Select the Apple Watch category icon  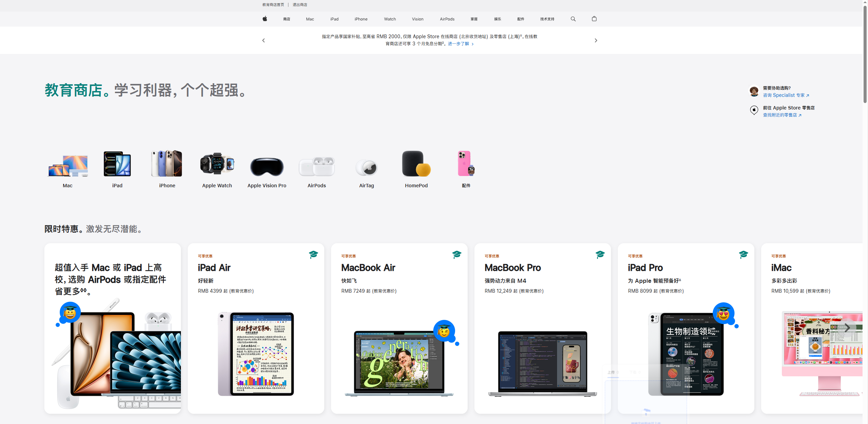(217, 164)
